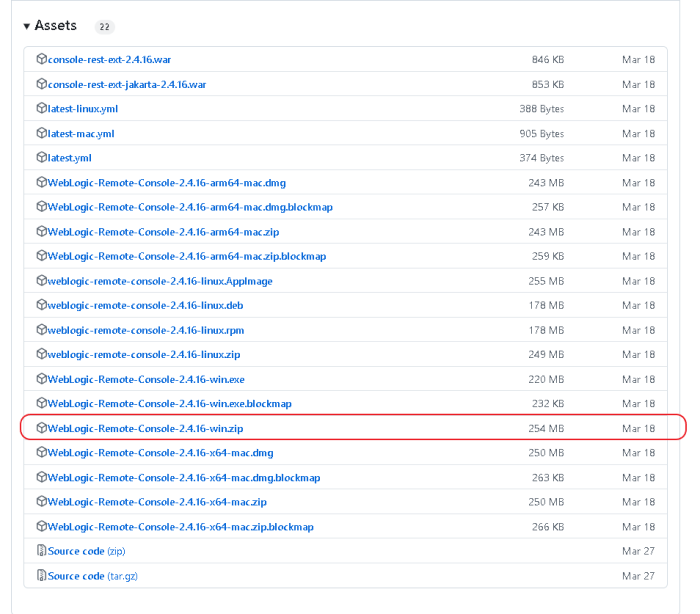Click the 266 KB size value

pos(548,527)
